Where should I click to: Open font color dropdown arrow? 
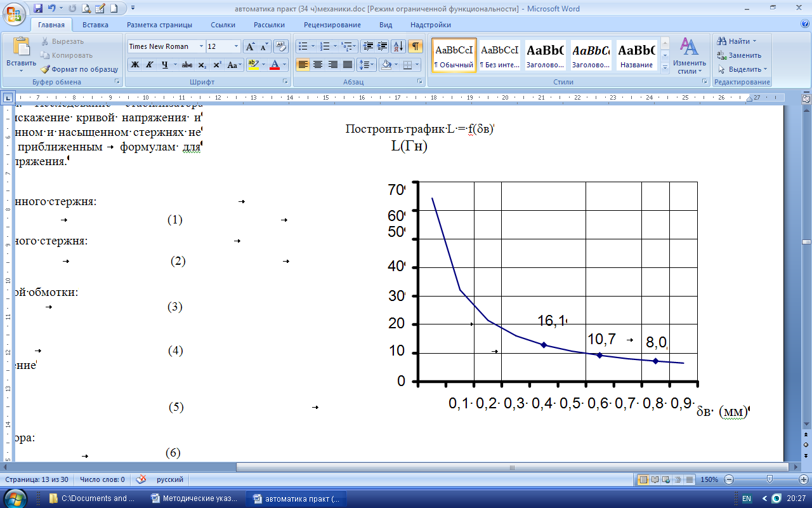pos(285,65)
